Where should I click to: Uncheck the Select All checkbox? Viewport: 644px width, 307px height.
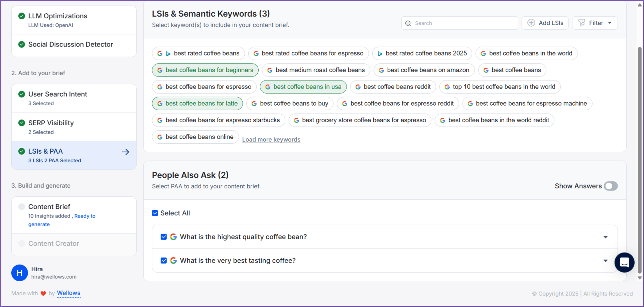[x=155, y=213]
